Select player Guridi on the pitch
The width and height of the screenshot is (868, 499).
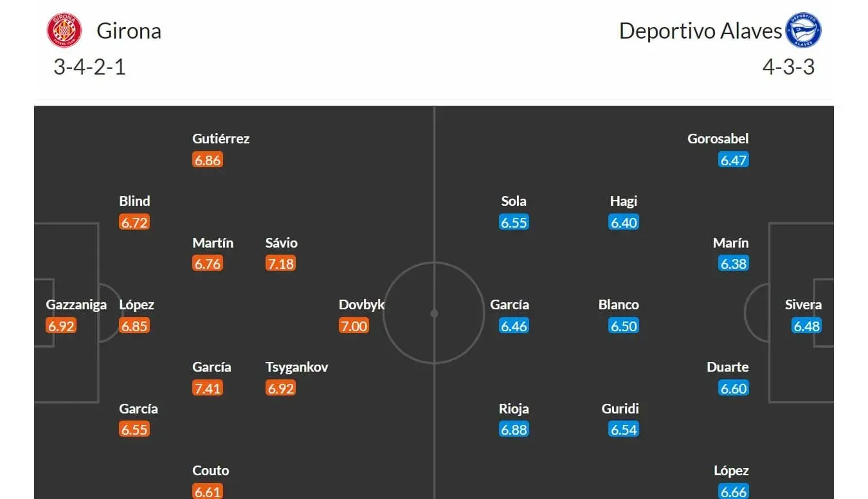coord(620,409)
